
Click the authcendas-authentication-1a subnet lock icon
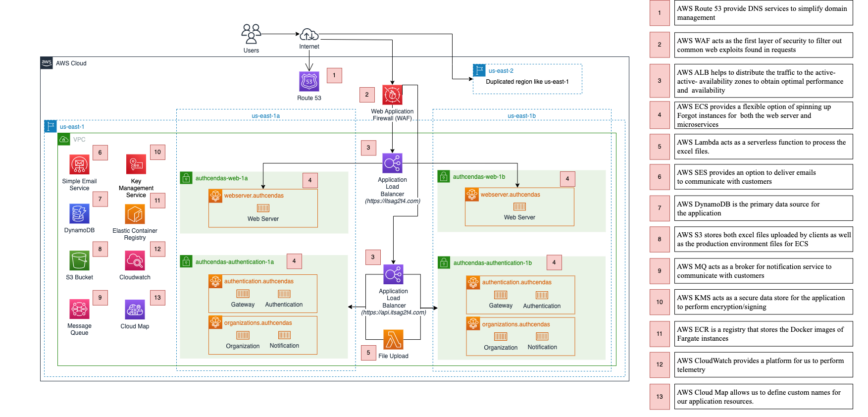[x=186, y=261]
